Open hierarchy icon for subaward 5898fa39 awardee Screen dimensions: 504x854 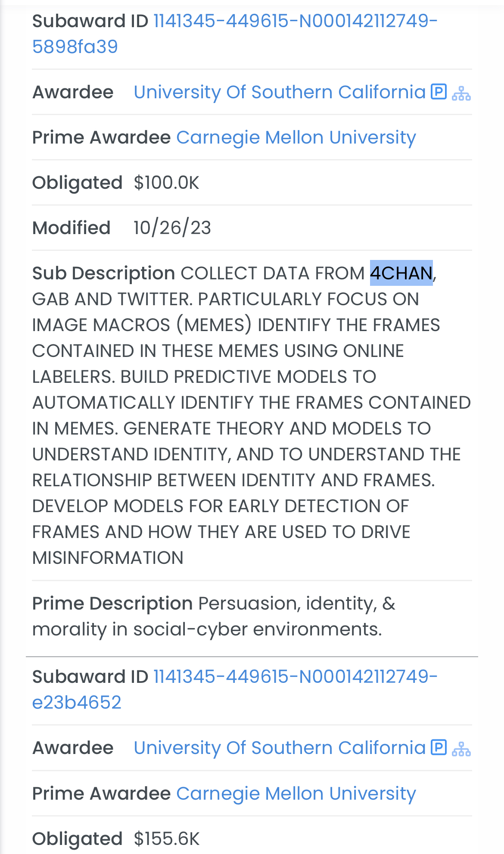click(461, 93)
